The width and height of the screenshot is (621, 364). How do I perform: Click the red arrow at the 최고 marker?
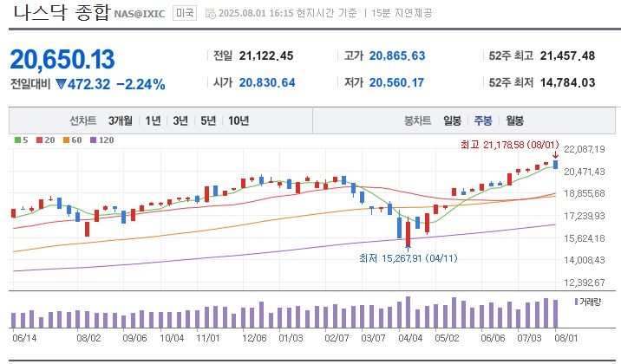point(555,155)
